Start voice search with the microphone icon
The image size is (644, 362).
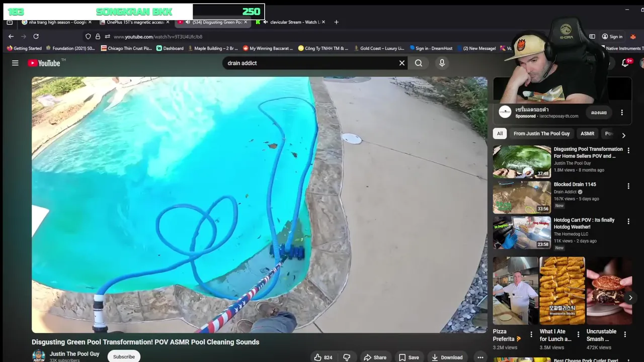[442, 63]
